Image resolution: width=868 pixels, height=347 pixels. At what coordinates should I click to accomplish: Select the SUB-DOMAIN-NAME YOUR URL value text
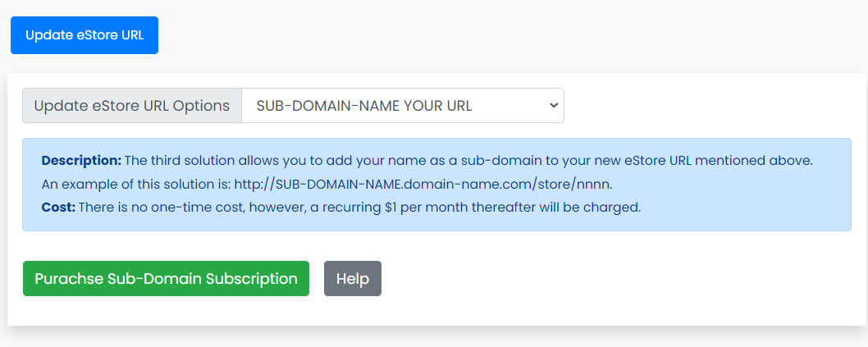click(x=363, y=106)
